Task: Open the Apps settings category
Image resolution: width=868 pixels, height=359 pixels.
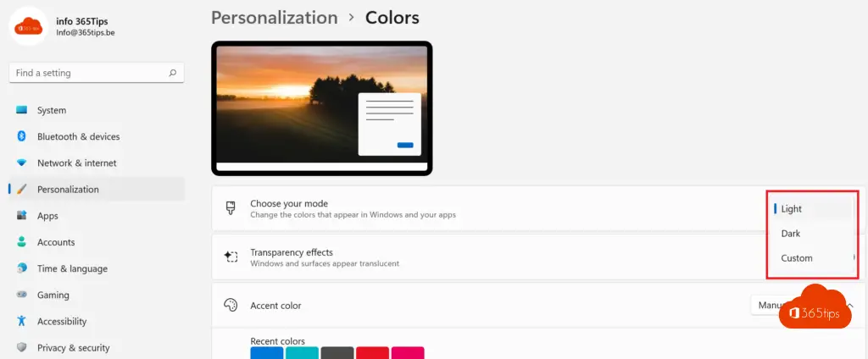Action: (x=47, y=216)
